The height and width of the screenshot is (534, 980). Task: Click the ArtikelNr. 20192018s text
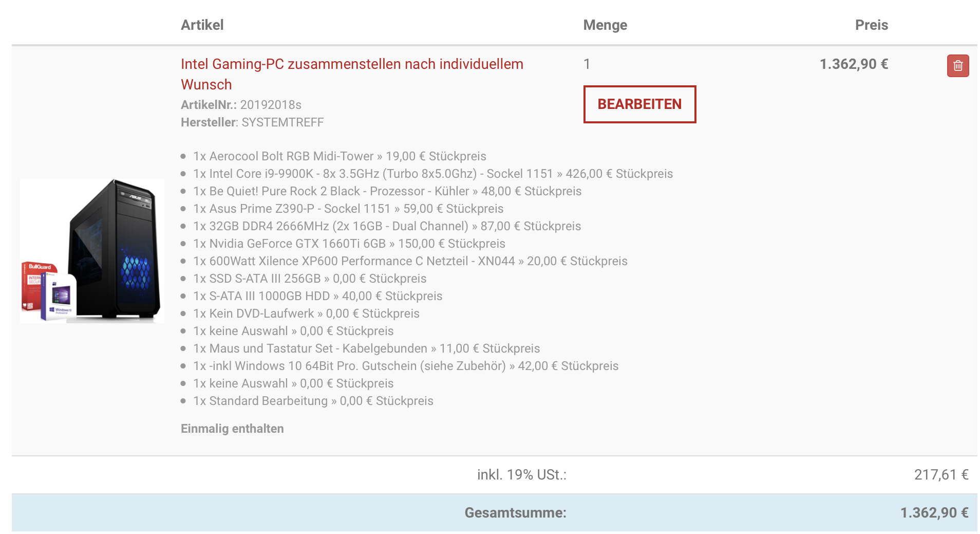click(241, 105)
